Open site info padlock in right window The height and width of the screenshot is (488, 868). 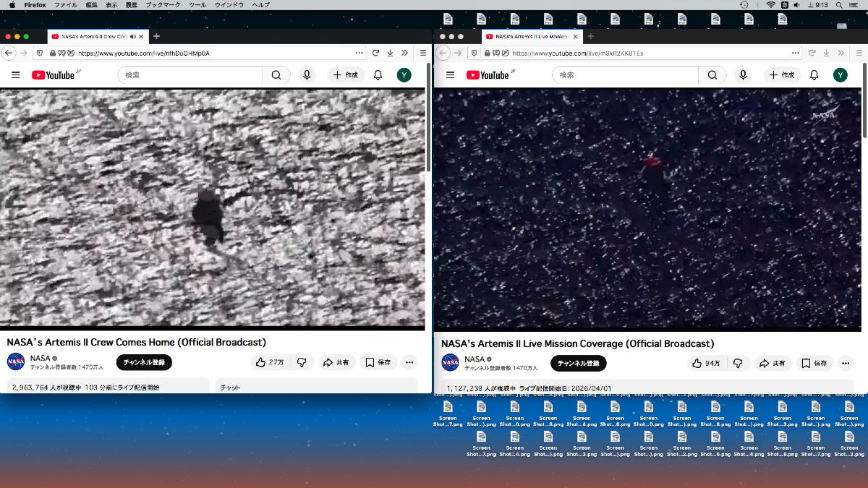pyautogui.click(x=489, y=53)
